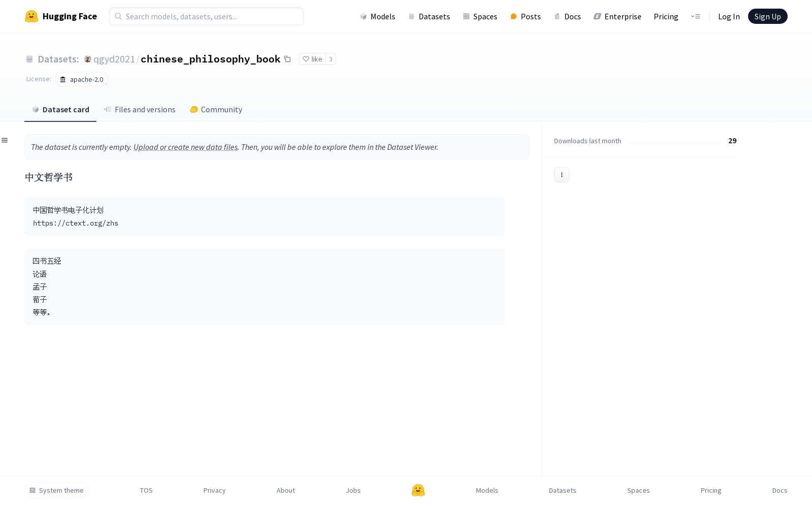Open the three-dot more options menu
This screenshot has width=812, height=508.
[561, 175]
